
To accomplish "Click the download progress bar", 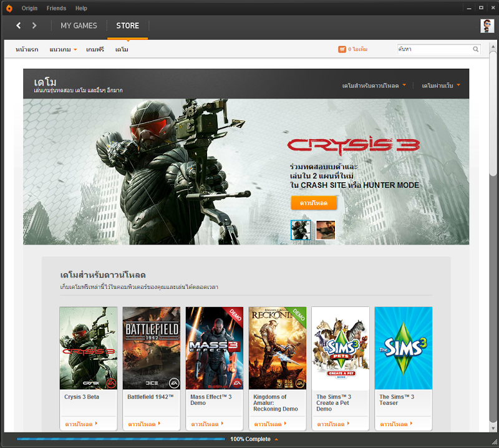I will click(x=121, y=439).
